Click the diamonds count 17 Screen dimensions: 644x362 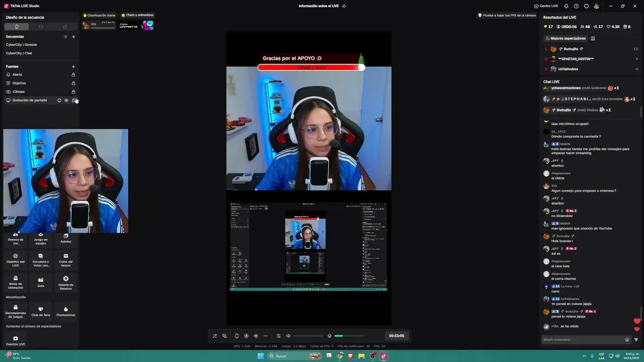(x=548, y=27)
